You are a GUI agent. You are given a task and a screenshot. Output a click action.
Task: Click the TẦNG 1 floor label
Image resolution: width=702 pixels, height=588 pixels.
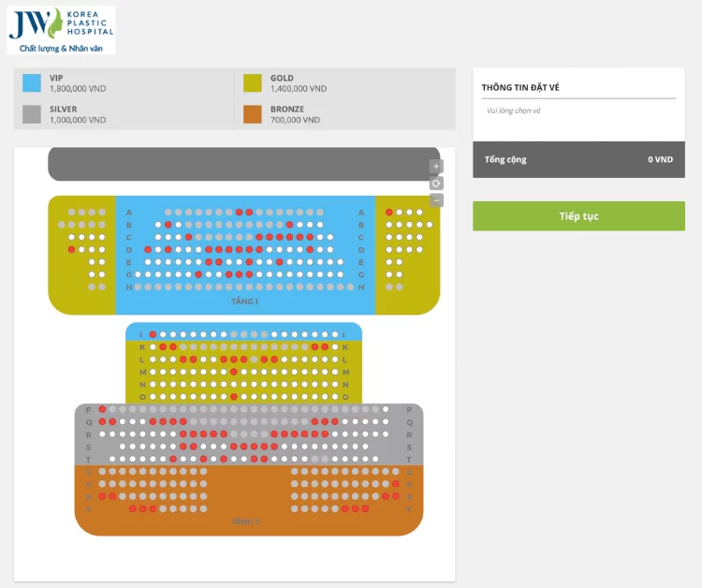[244, 301]
